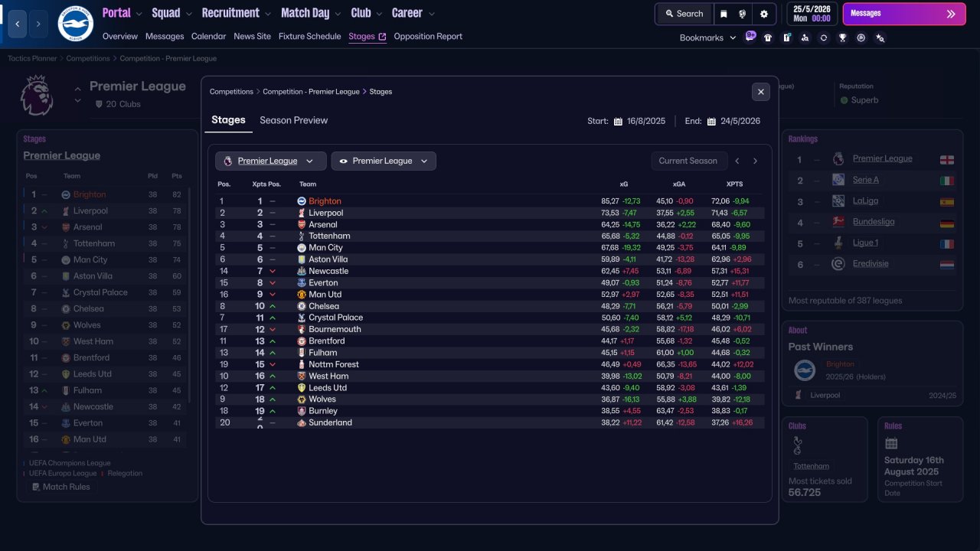Expand the Premier League competition dropdown
The width and height of the screenshot is (980, 551).
[270, 161]
